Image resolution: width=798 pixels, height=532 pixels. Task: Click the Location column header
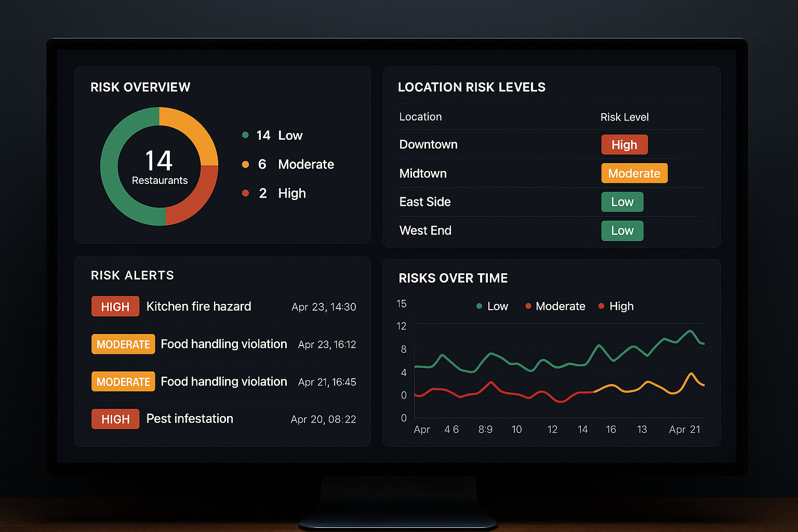(420, 117)
